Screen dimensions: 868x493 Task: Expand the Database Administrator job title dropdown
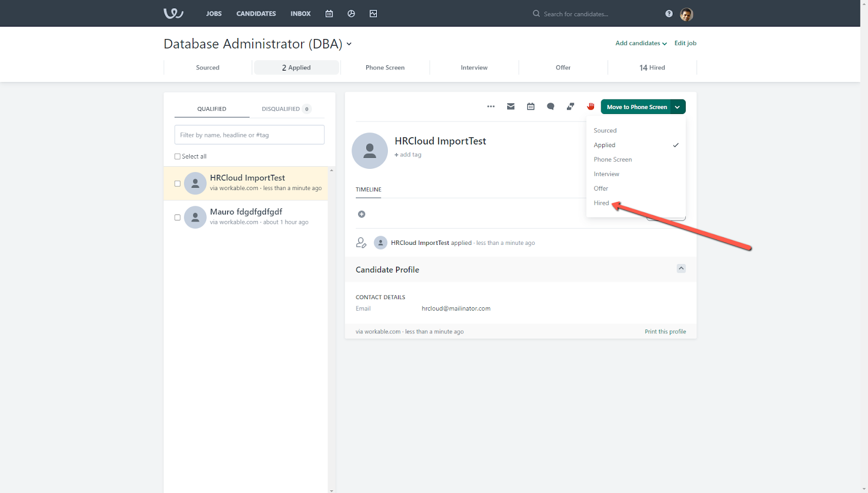coord(349,44)
